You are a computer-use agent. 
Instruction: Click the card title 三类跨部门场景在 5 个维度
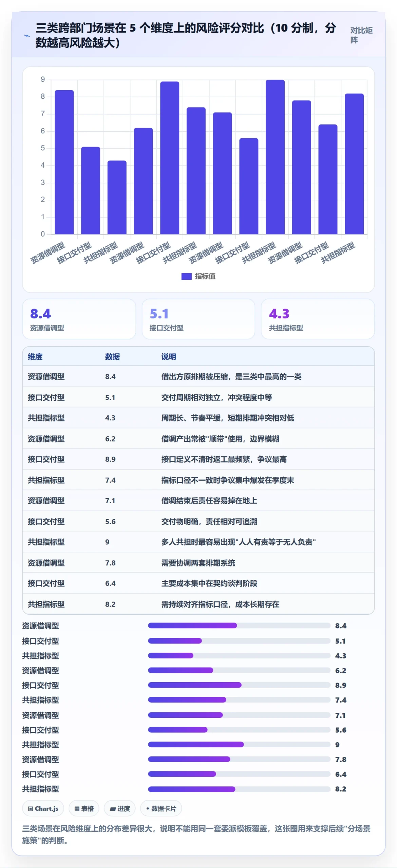186,35
